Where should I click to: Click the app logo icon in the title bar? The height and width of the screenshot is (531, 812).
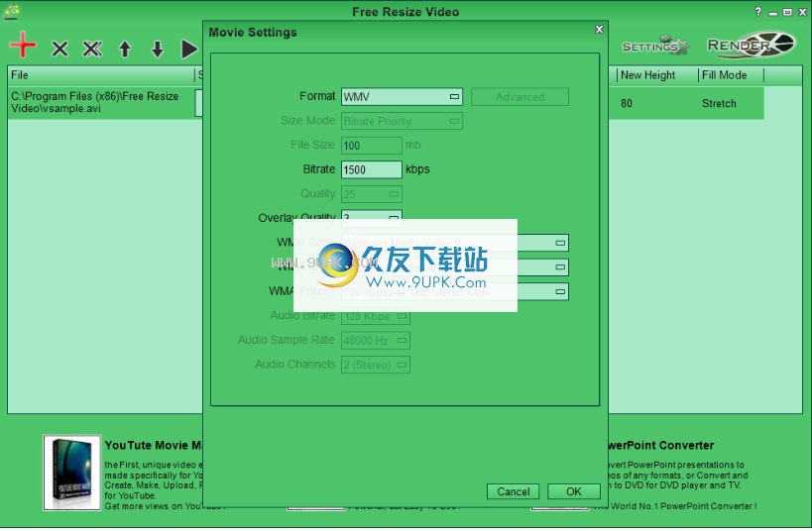pyautogui.click(x=11, y=11)
